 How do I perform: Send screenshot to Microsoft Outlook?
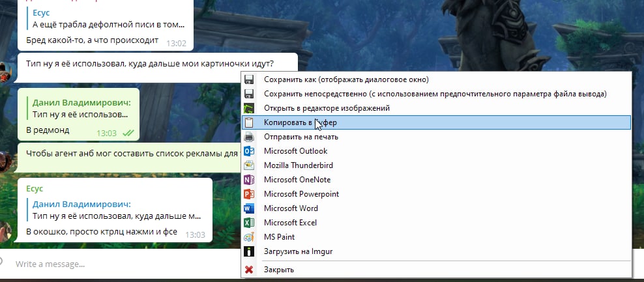pos(436,151)
